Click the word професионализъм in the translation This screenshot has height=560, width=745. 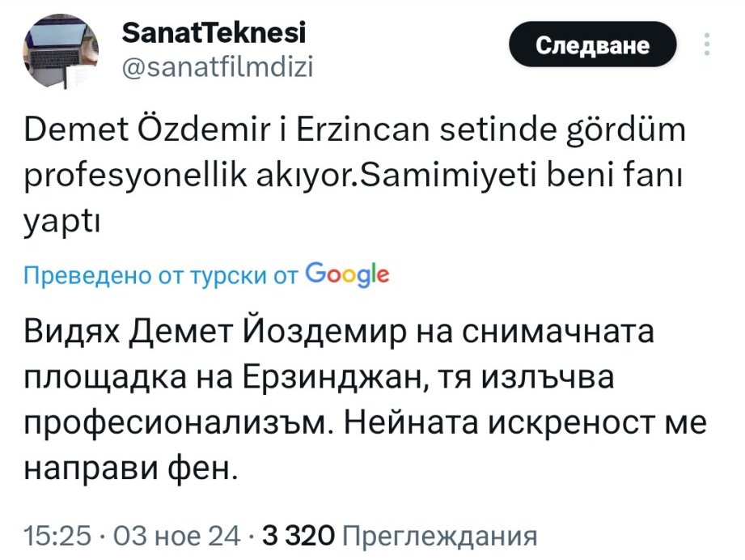pyautogui.click(x=173, y=423)
